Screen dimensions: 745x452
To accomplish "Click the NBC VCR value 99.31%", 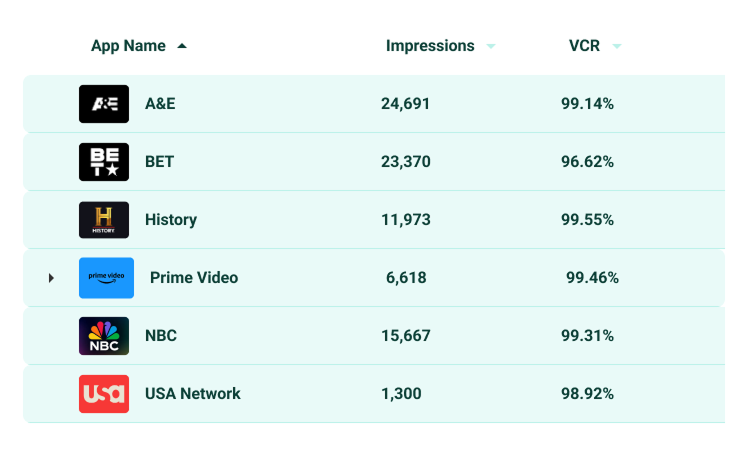I will [x=587, y=336].
